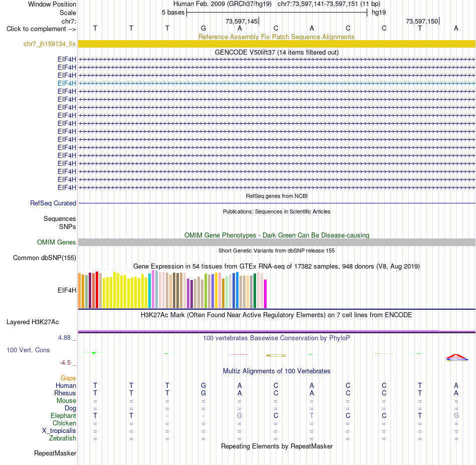This screenshot has height=465, width=476.
Task: Click the 73,597,150 position marker
Action: (422, 21)
